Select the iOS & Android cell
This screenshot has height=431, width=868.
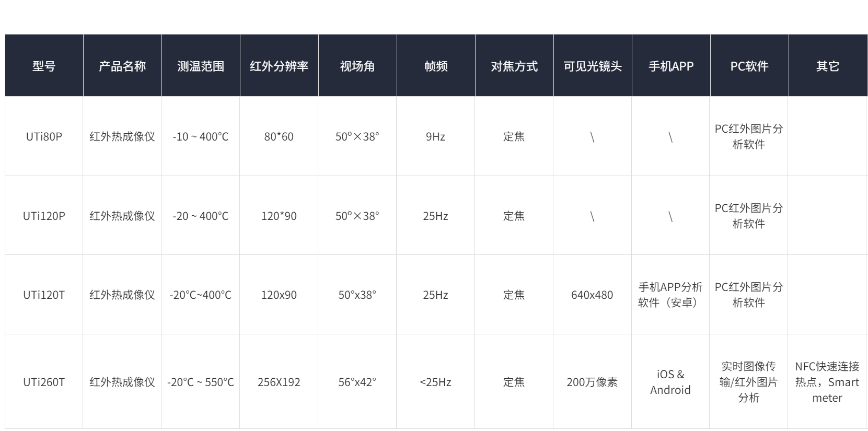pyautogui.click(x=670, y=382)
